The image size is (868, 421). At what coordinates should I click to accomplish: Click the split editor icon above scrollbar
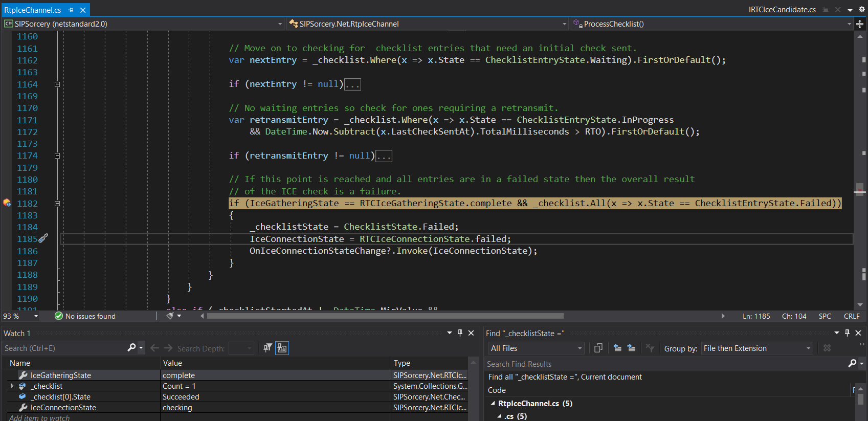[x=860, y=24]
